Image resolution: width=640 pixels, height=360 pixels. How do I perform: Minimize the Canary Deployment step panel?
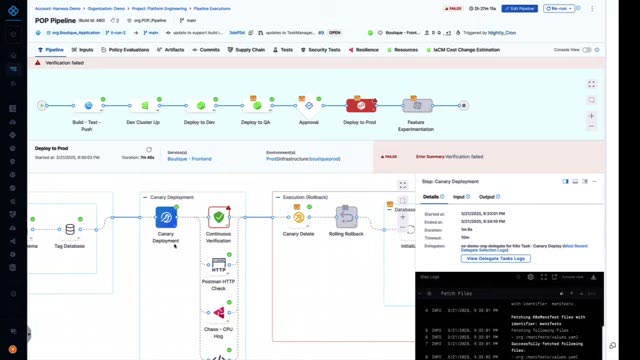click(x=595, y=181)
